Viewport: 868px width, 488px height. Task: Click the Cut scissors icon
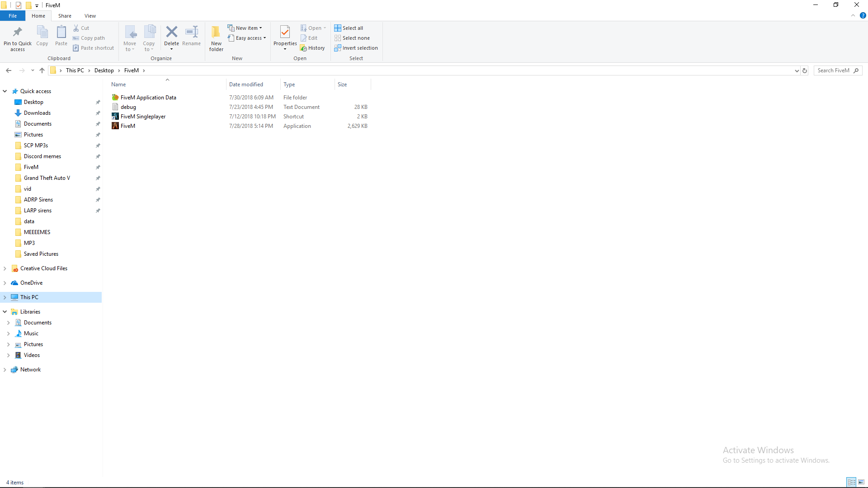point(76,28)
